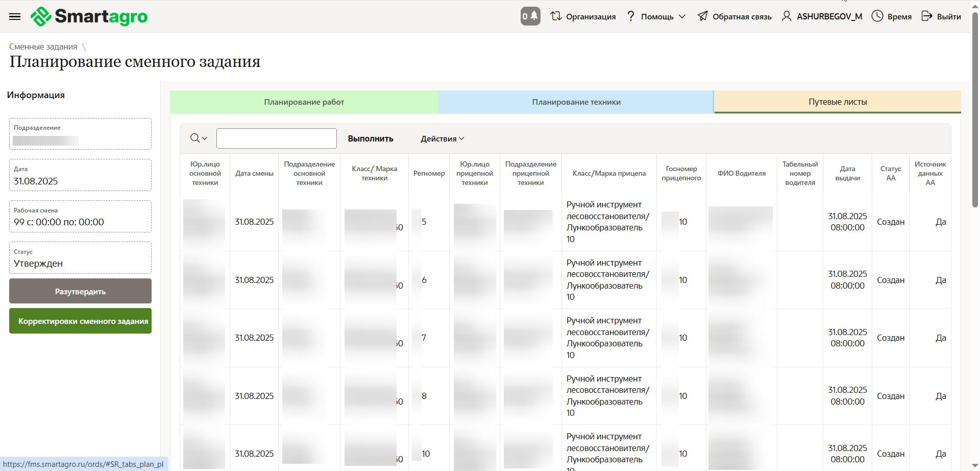The width and height of the screenshot is (980, 471).
Task: Switch to Планирование работ tab
Action: point(304,102)
